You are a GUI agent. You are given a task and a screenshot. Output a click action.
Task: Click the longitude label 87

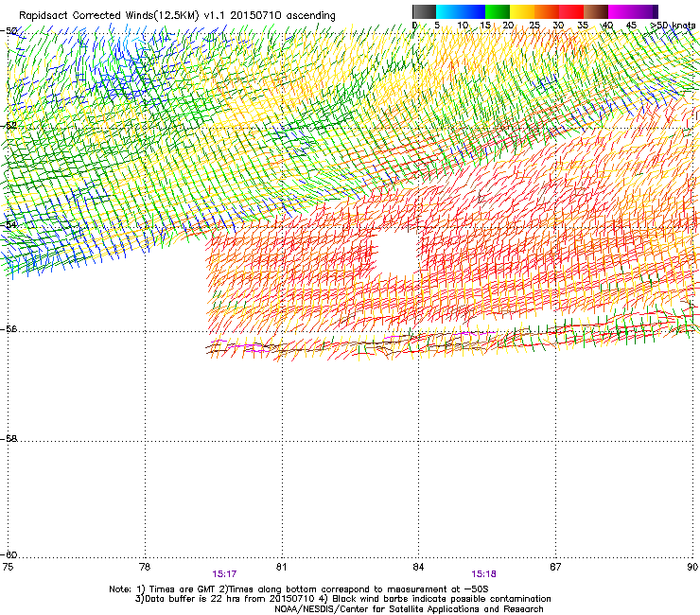click(555, 567)
